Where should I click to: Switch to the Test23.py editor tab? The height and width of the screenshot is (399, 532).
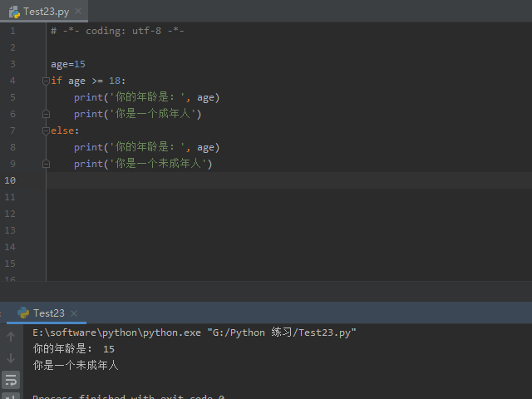[x=44, y=12]
